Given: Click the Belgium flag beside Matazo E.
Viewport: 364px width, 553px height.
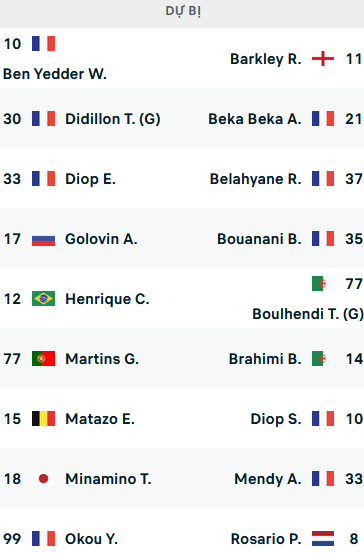Looking at the screenshot, I should pos(43,419).
